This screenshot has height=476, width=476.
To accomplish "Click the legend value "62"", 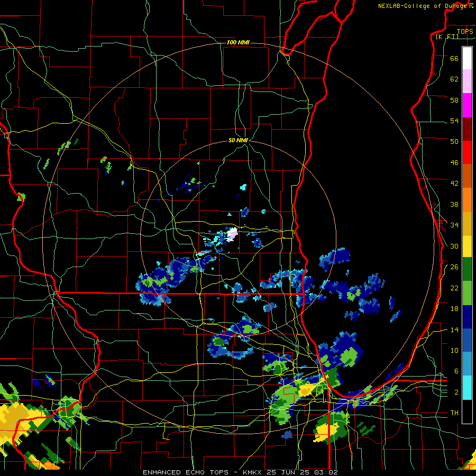I will (x=454, y=79).
